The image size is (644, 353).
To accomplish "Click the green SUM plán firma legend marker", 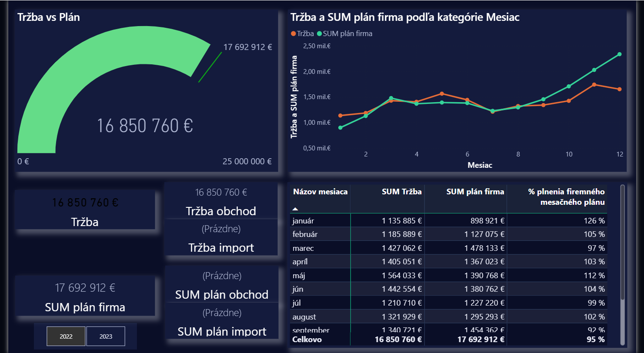I will 320,33.
